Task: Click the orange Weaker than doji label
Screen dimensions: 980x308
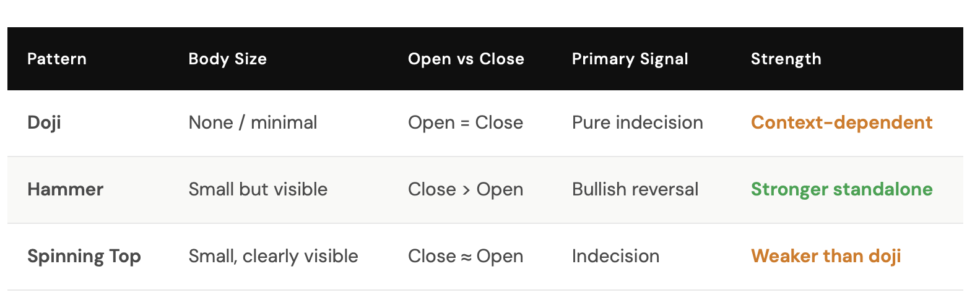Action: pos(826,256)
